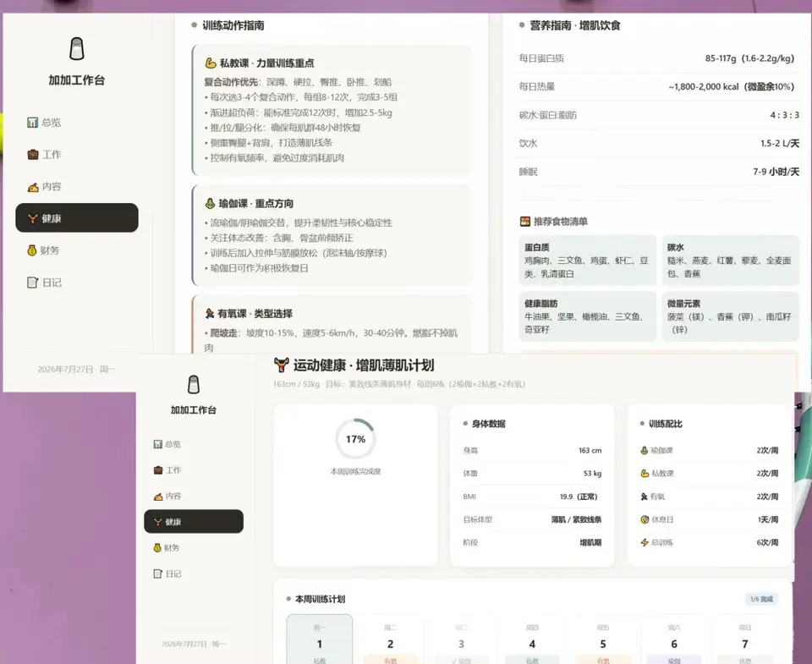Select day 3 周三 completed card
Viewport: 812px width, 664px height.
[461, 640]
